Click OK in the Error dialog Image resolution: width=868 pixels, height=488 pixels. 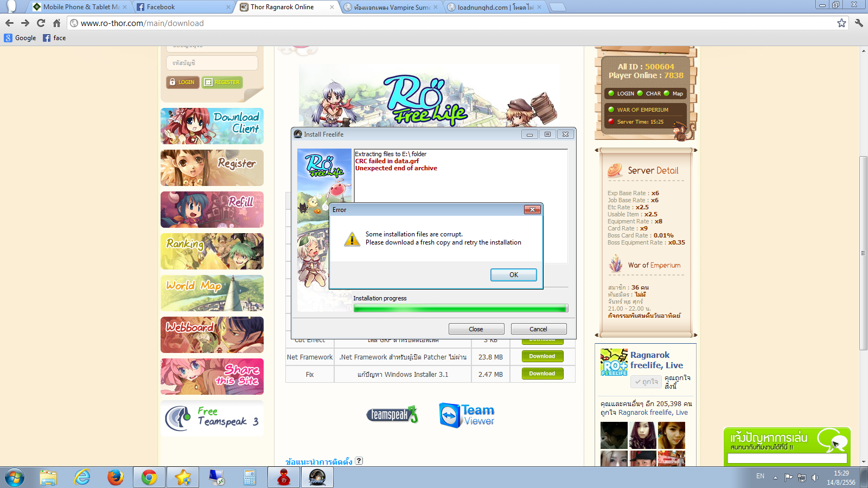tap(513, 275)
